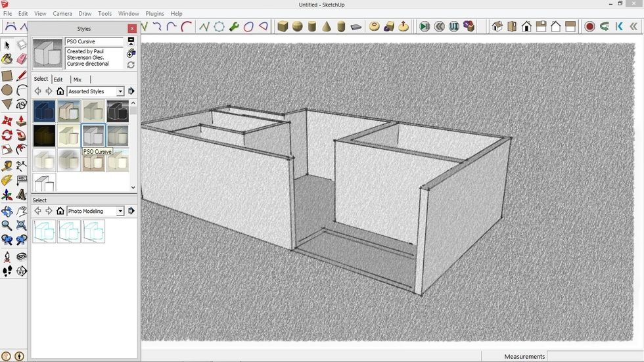Select the Zoom magnifier tool
644x362 pixels.
[7, 226]
